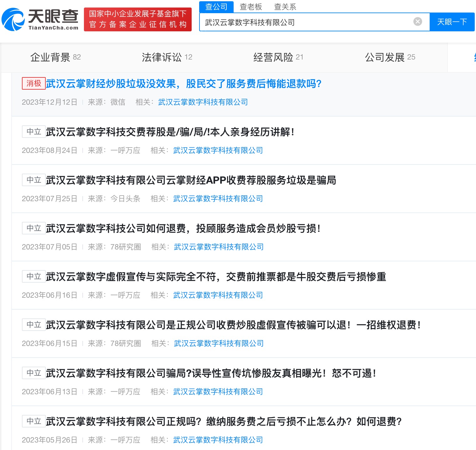Open related company link under 2023年05月26日
476x450 pixels.
point(218,440)
